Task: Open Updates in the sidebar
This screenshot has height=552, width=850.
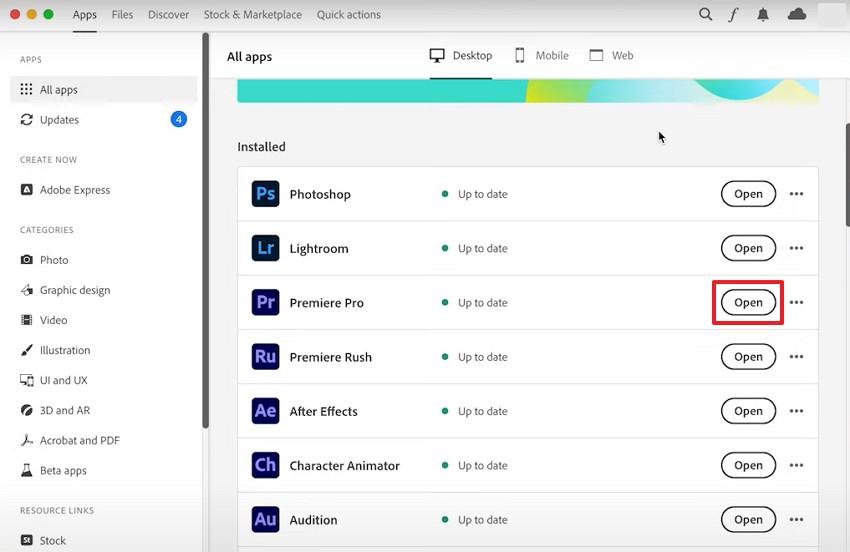Action: [x=103, y=119]
